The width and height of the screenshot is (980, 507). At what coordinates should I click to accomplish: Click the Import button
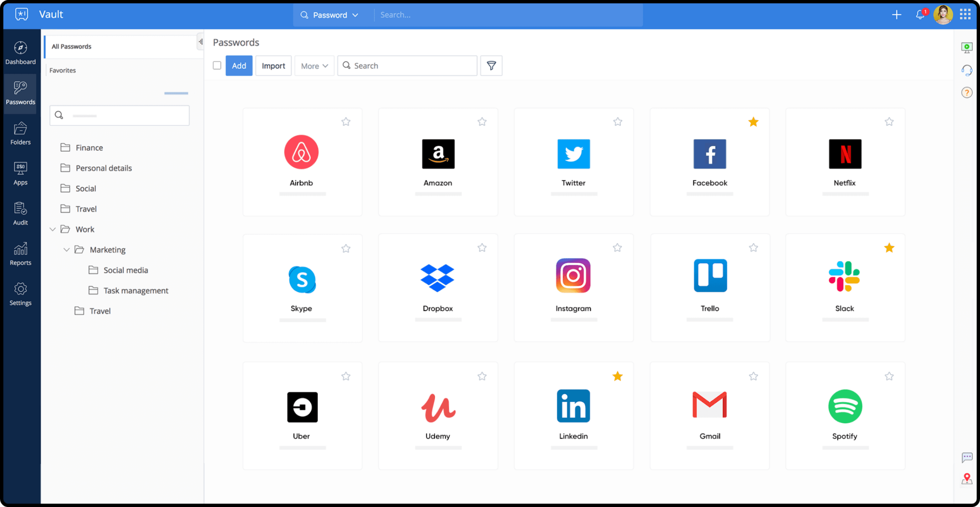[273, 65]
